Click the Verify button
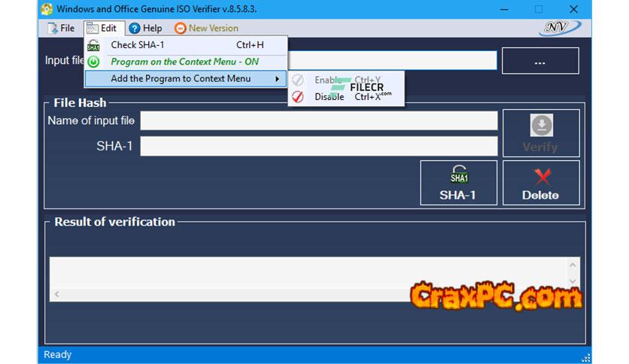The image size is (629, 364). pyautogui.click(x=541, y=133)
